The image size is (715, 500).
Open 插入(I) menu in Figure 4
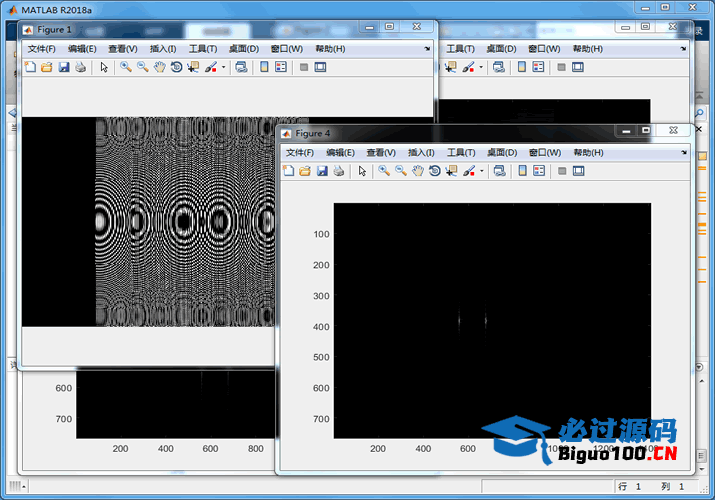[421, 152]
